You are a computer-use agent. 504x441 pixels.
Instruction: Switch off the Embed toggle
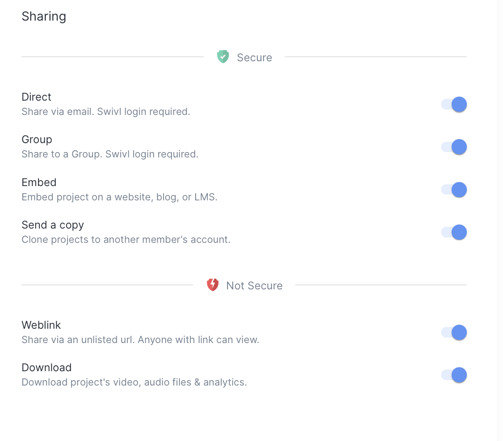[454, 190]
